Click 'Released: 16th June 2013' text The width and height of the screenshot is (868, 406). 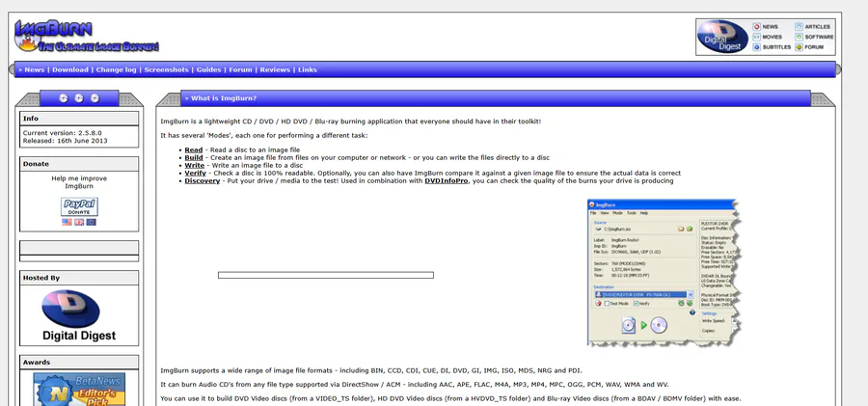point(66,141)
